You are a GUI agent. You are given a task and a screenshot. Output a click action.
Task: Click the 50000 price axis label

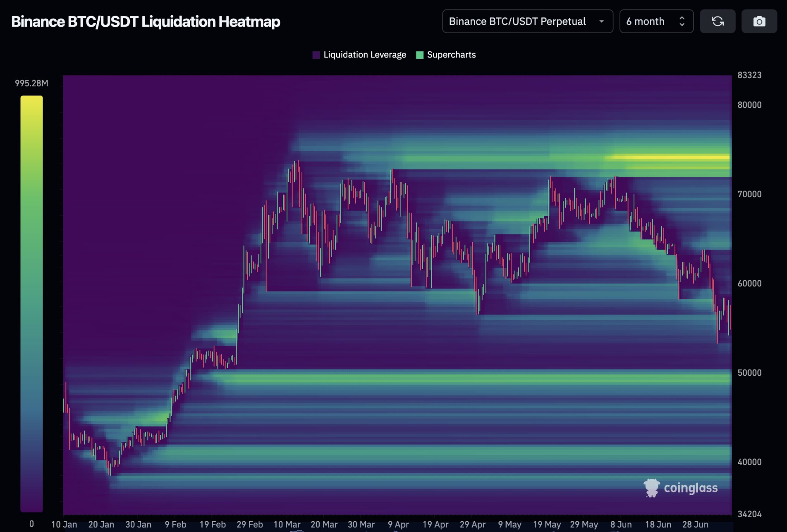[x=749, y=373]
